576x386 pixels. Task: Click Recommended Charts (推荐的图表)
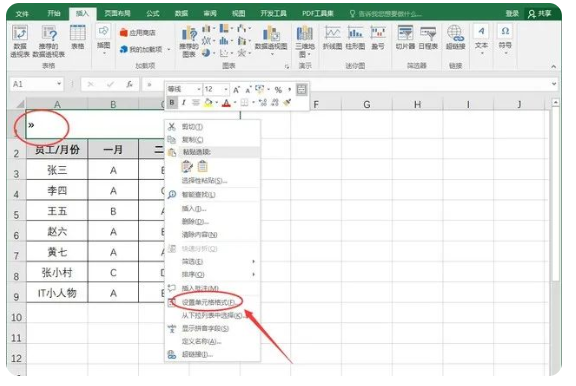point(189,42)
